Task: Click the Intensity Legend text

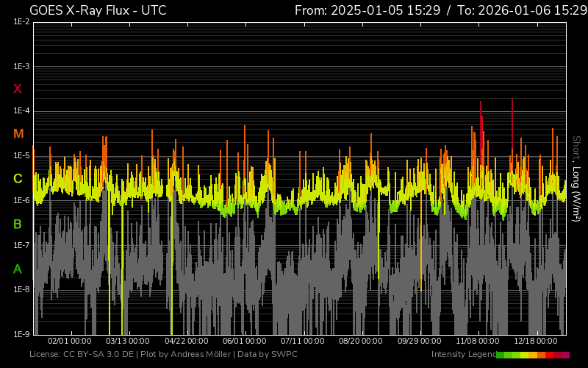Action: pos(462,355)
